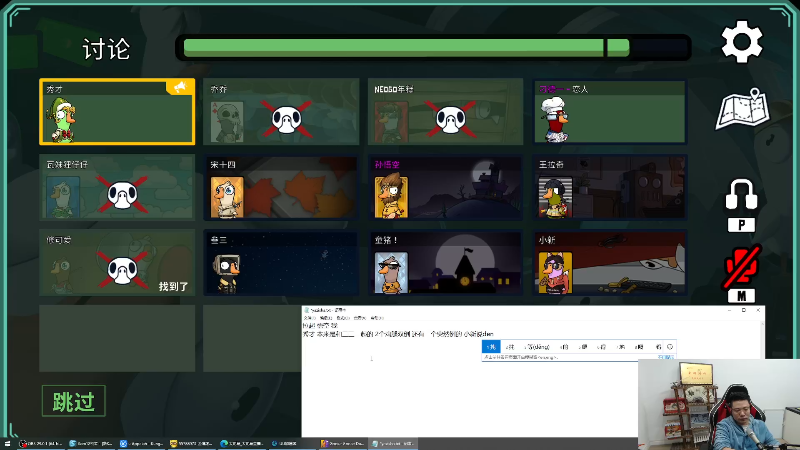Toggle the headphones deafen icon
Viewport: 800px width, 450px height.
[741, 194]
